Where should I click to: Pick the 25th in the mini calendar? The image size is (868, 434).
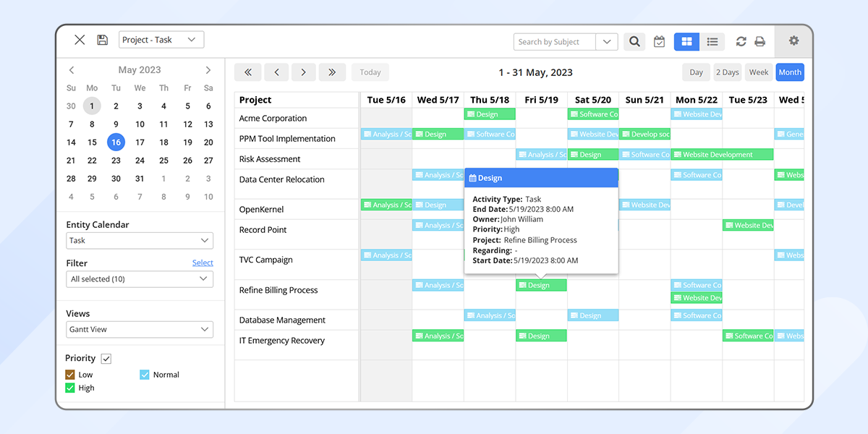click(163, 161)
